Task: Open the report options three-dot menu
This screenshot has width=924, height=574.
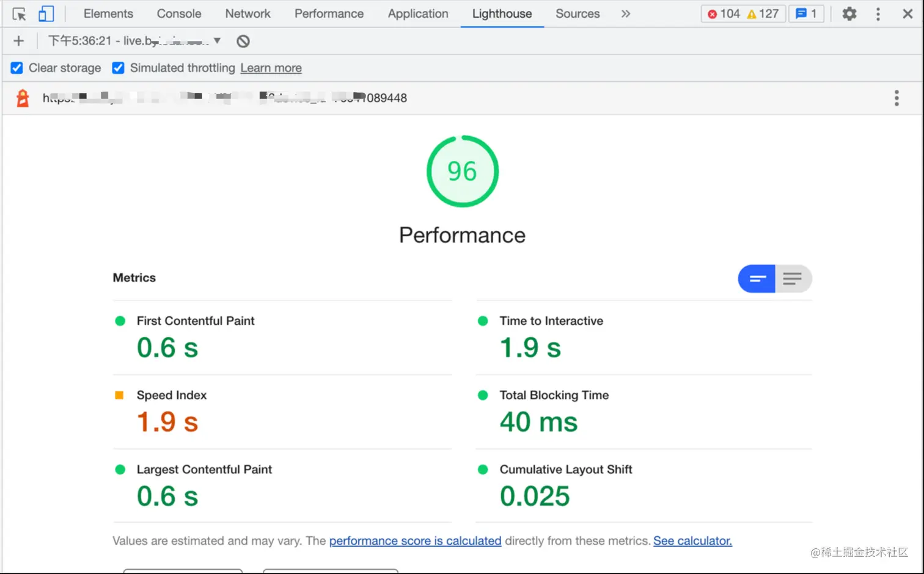Action: tap(897, 98)
